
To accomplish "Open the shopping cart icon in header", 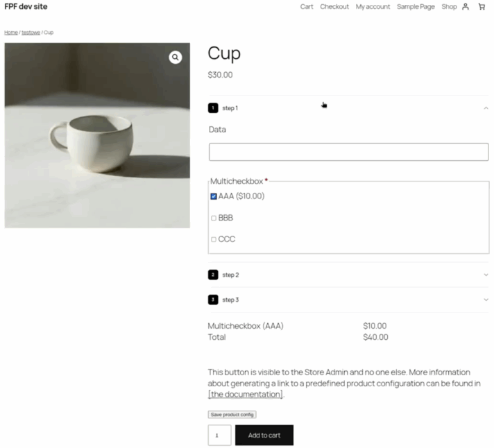I will point(482,7).
